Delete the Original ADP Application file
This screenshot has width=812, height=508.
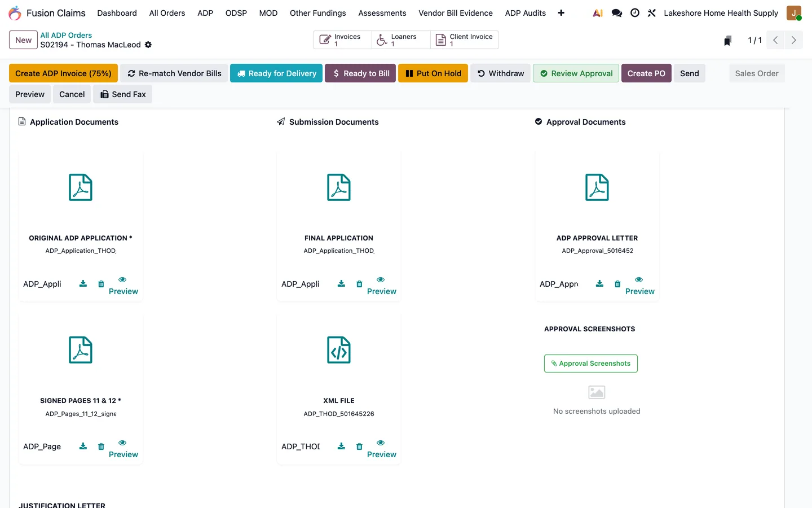101,284
